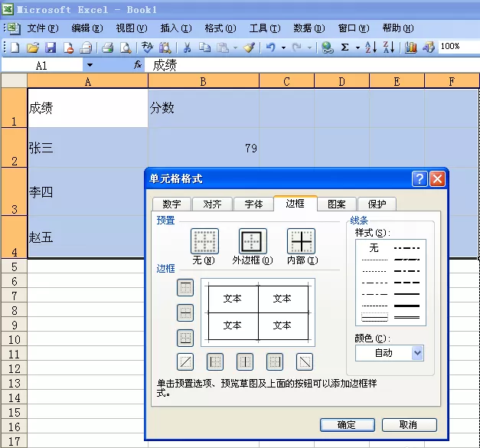This screenshot has height=448, width=480.
Task: Switch to the 保护 tab
Action: point(377,204)
